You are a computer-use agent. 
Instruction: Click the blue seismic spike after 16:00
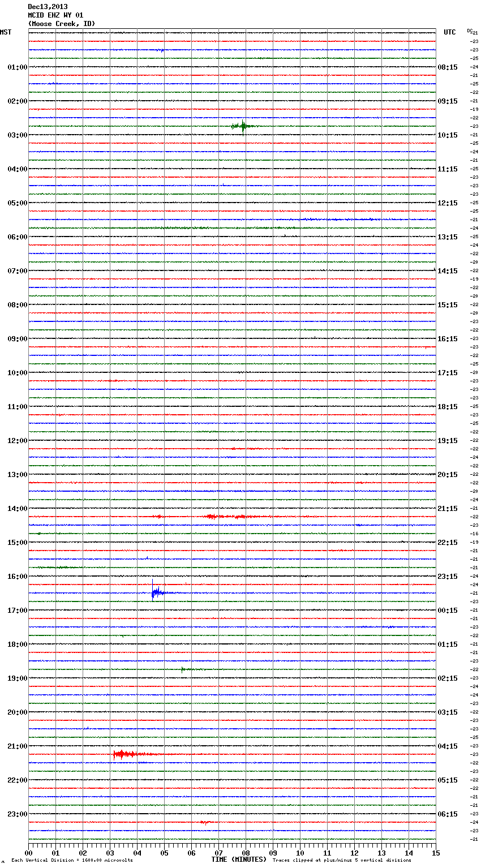click(154, 592)
